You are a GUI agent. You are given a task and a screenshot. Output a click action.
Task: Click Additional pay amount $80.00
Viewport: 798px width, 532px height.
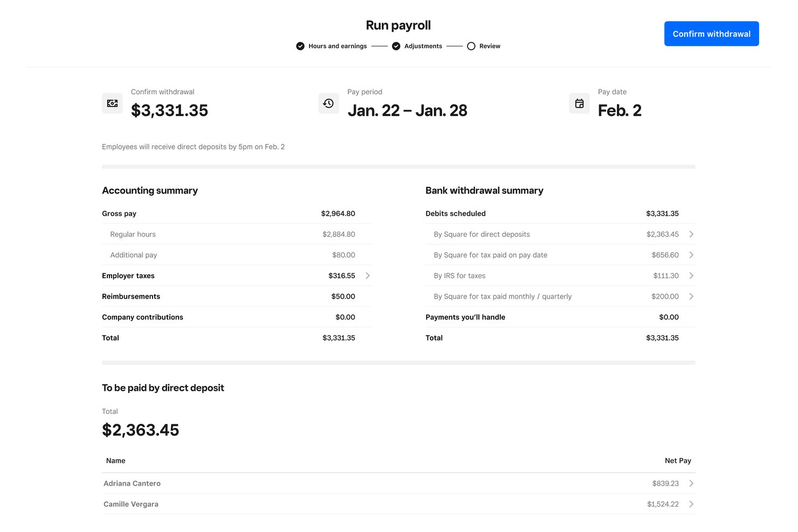click(x=343, y=255)
